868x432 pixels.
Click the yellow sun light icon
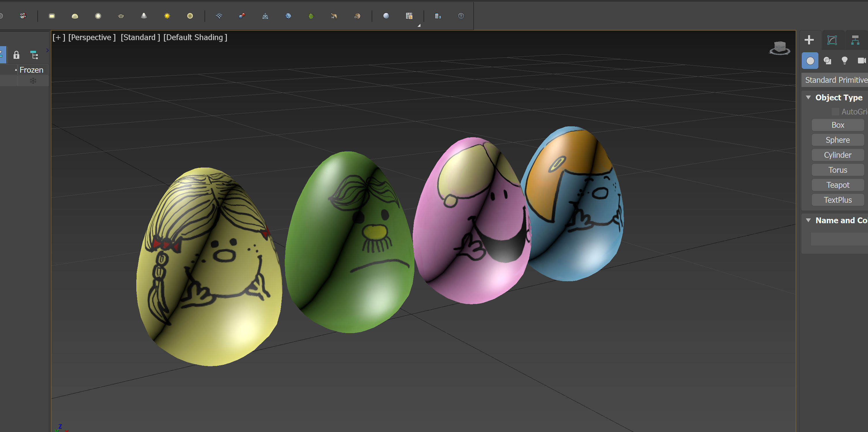click(167, 16)
